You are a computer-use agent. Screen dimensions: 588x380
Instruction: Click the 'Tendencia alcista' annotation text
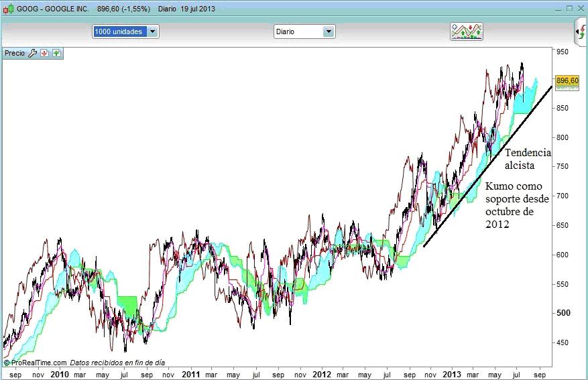point(528,159)
